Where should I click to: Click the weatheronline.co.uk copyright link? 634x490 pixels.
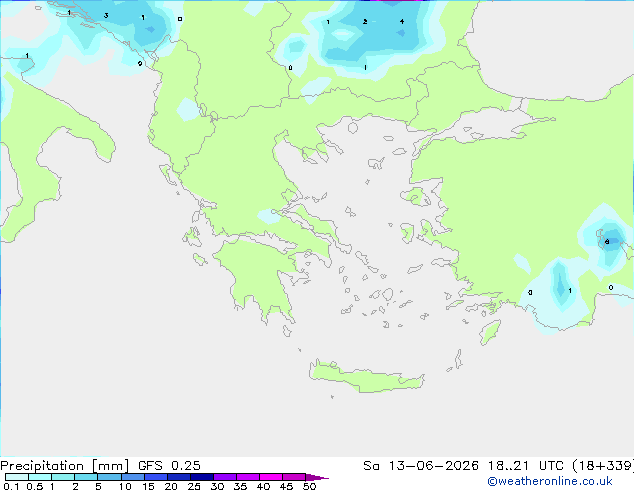[x=550, y=481]
